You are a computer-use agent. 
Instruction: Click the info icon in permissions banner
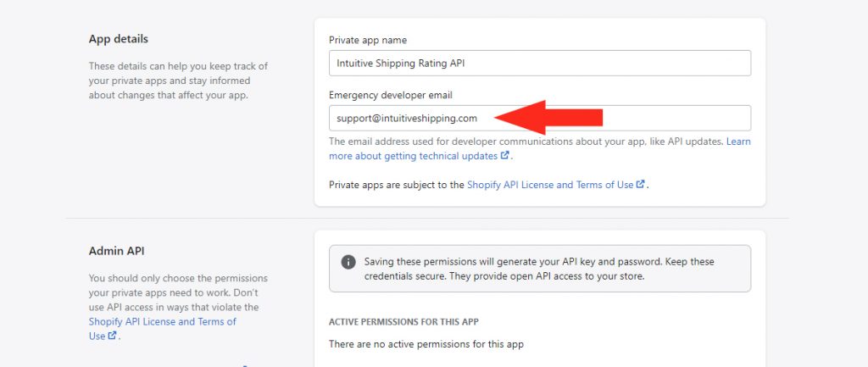(x=348, y=262)
